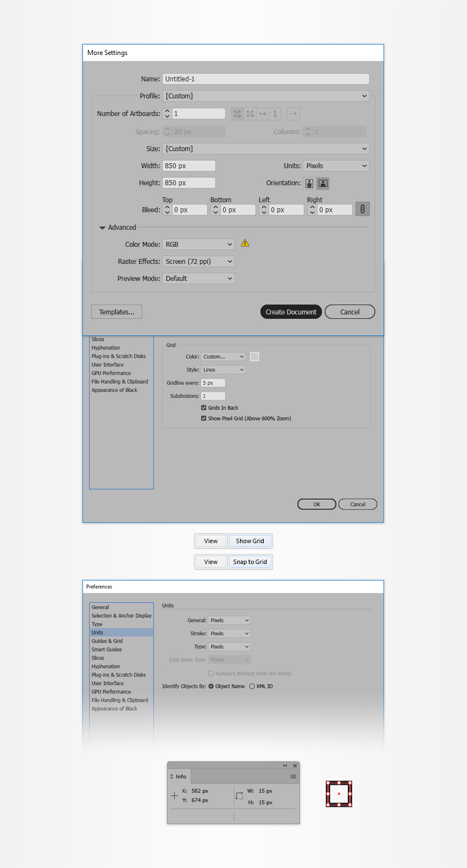Select XML ID radio button

[252, 686]
